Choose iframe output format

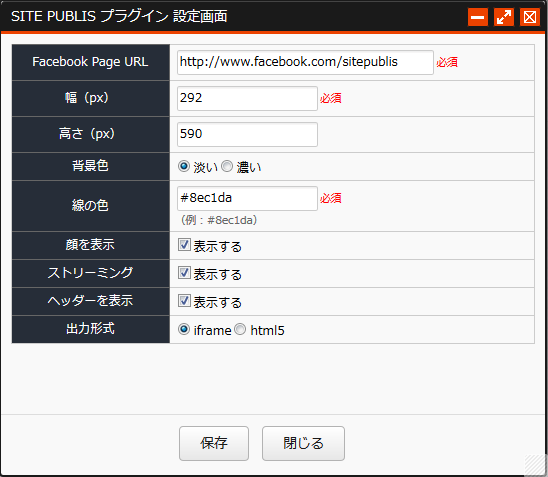[x=184, y=329]
